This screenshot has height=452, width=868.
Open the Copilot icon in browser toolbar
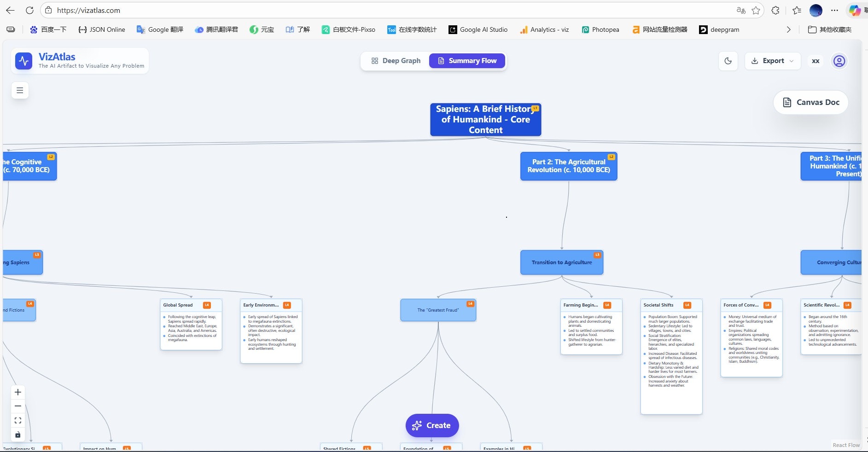point(855,10)
